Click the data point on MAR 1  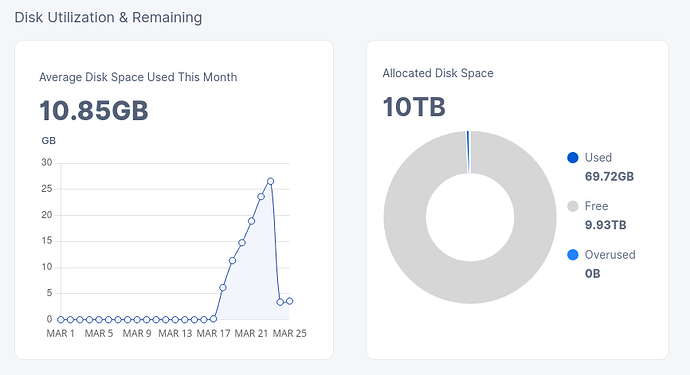(61, 320)
